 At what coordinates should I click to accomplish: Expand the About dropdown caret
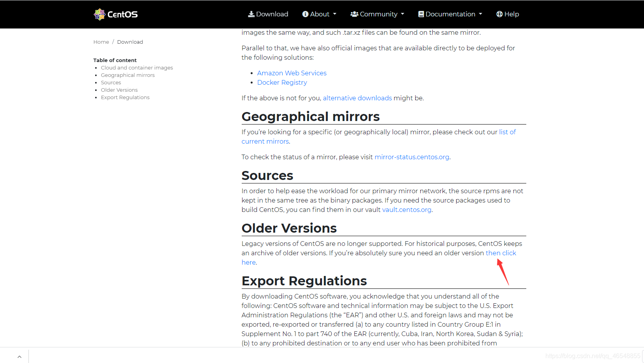[334, 14]
